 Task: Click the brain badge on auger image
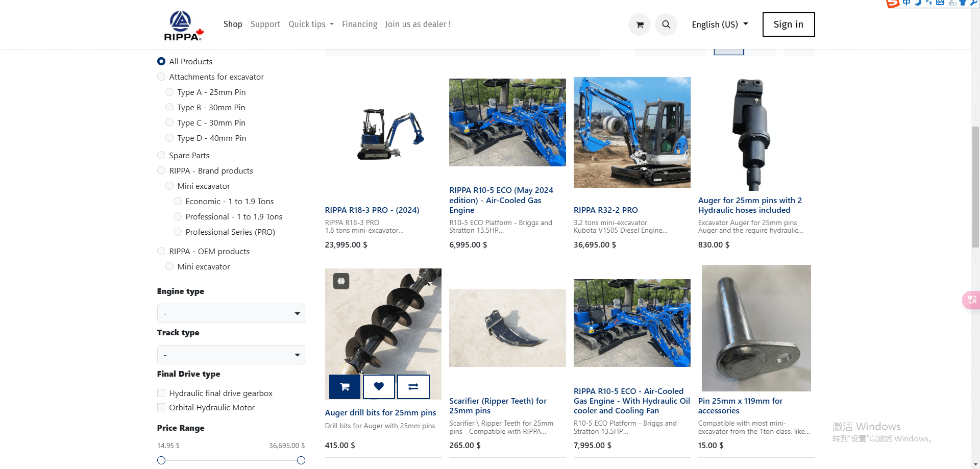coord(341,281)
